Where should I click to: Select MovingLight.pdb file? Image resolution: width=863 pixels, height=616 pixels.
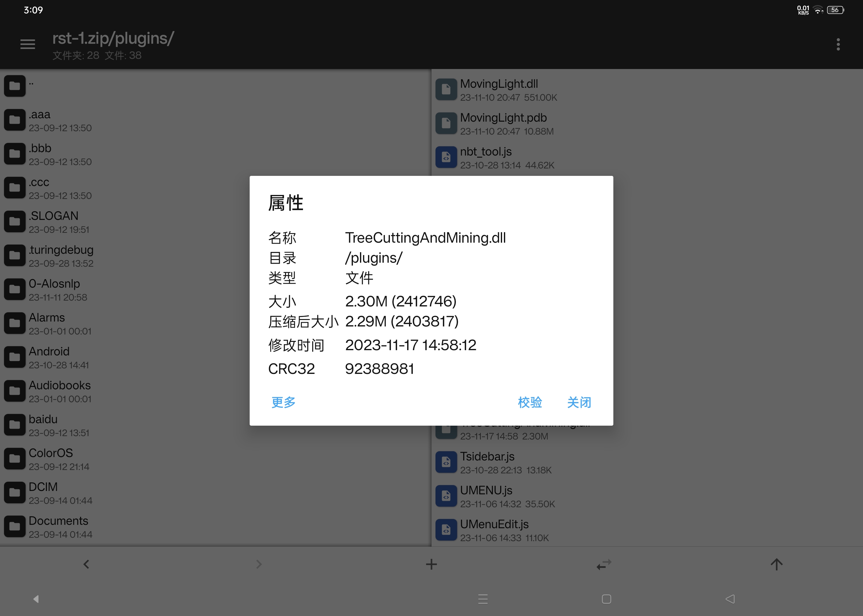tap(648, 124)
